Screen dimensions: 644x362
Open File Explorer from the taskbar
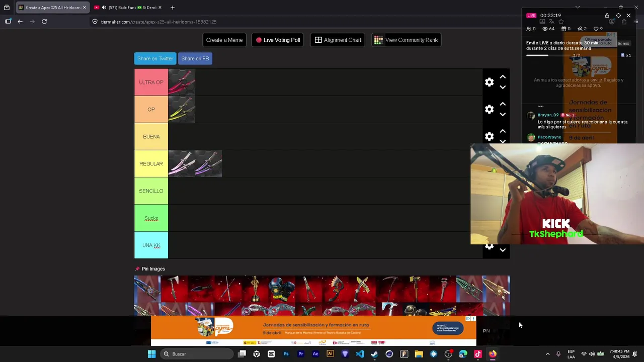(x=419, y=354)
